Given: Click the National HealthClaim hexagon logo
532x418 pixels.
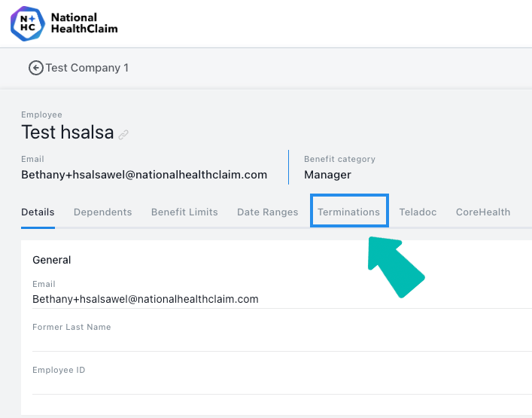Looking at the screenshot, I should [x=28, y=23].
